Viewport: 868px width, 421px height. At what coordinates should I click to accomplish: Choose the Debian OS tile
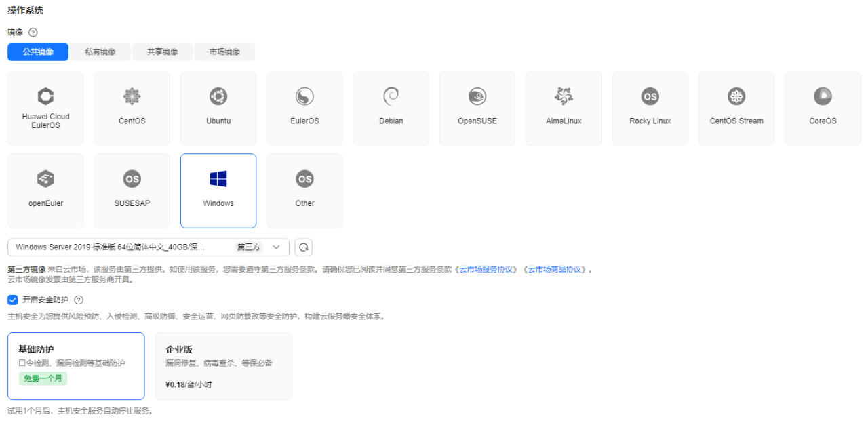coord(391,108)
